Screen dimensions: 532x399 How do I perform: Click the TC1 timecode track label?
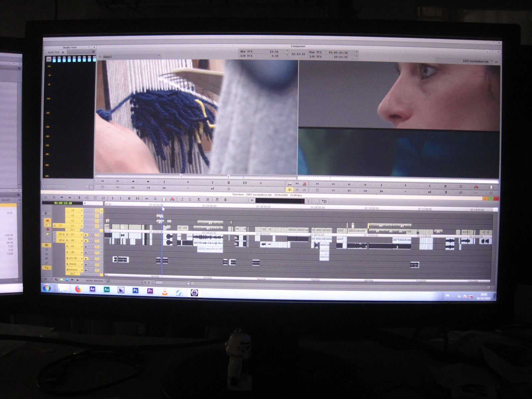point(72,230)
